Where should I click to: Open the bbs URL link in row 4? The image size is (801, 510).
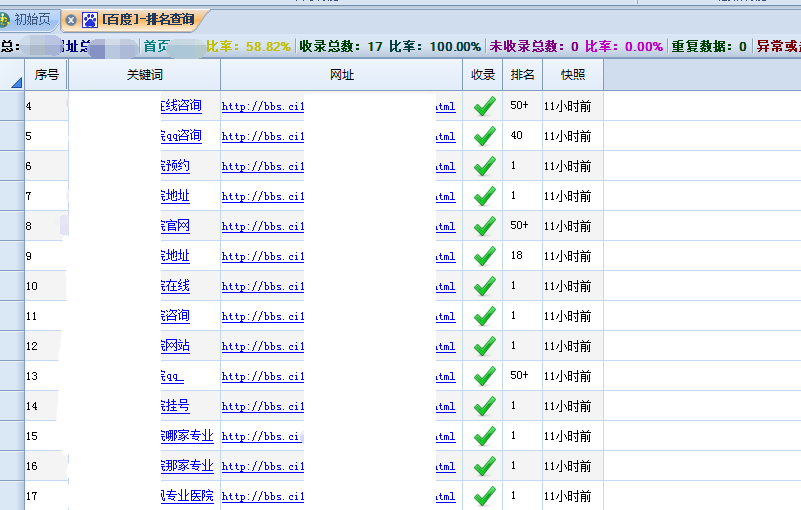tap(263, 107)
